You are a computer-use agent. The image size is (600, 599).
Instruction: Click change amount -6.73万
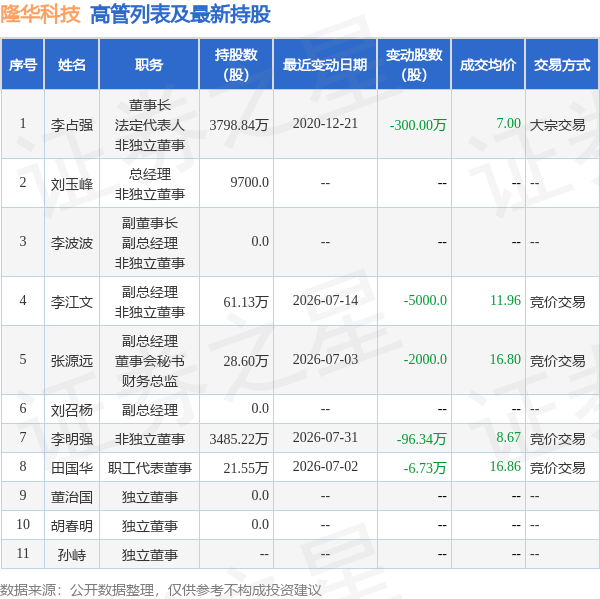coord(425,468)
